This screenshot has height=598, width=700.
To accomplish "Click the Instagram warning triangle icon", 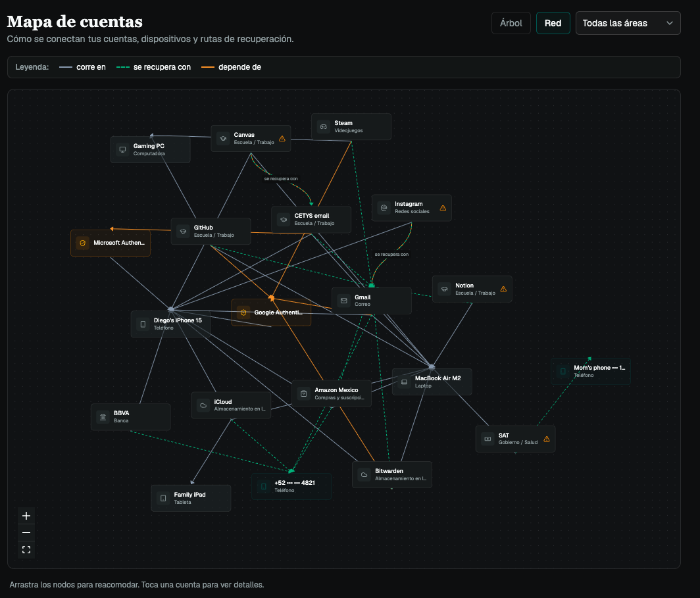I will pyautogui.click(x=443, y=207).
